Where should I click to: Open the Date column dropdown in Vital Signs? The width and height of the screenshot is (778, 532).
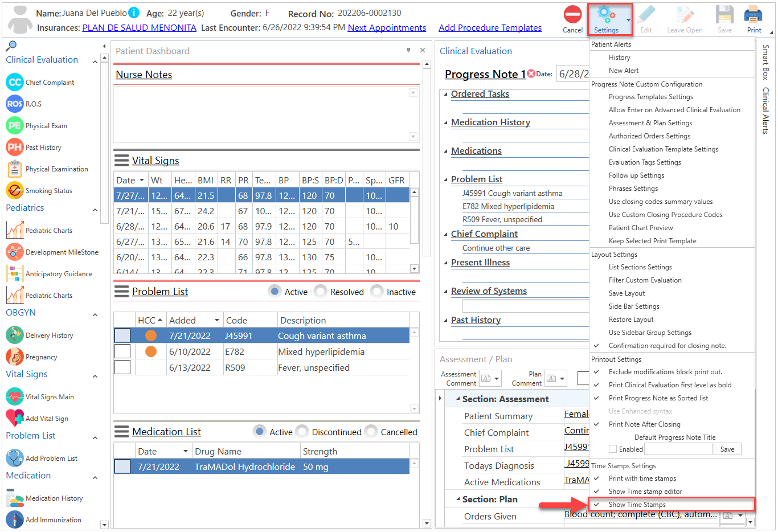(141, 180)
